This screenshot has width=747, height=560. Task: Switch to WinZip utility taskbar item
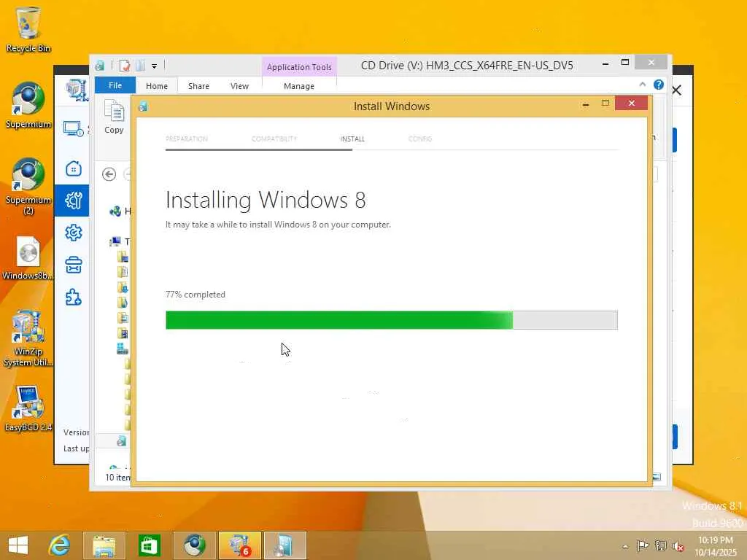239,545
